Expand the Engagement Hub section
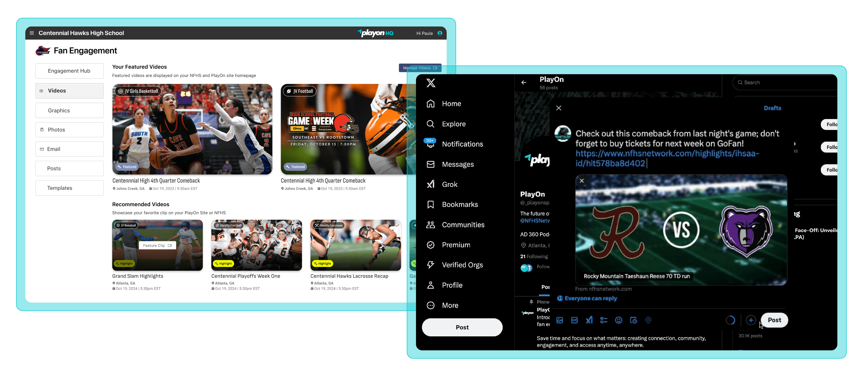Image resolution: width=868 pixels, height=374 pixels. tap(69, 70)
